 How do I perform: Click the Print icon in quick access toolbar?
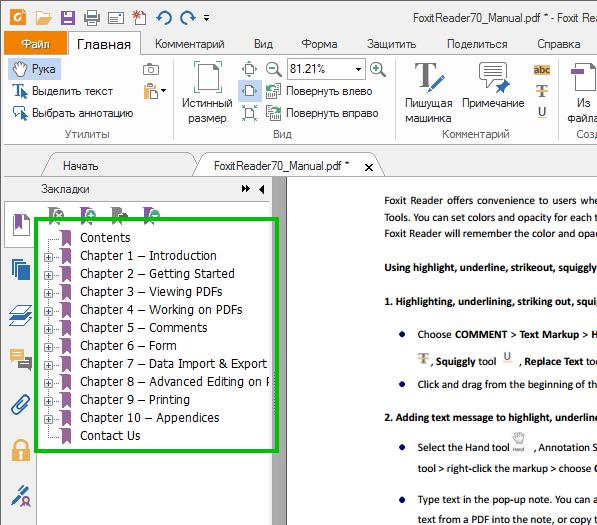click(x=92, y=18)
